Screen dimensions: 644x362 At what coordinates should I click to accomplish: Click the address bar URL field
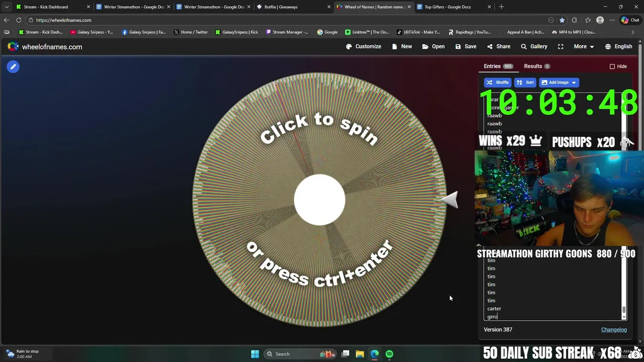coord(287,20)
